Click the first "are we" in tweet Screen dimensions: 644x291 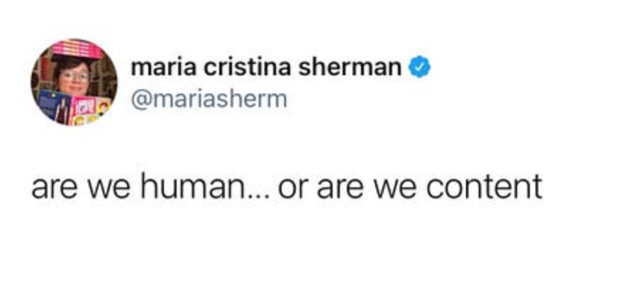click(x=81, y=190)
